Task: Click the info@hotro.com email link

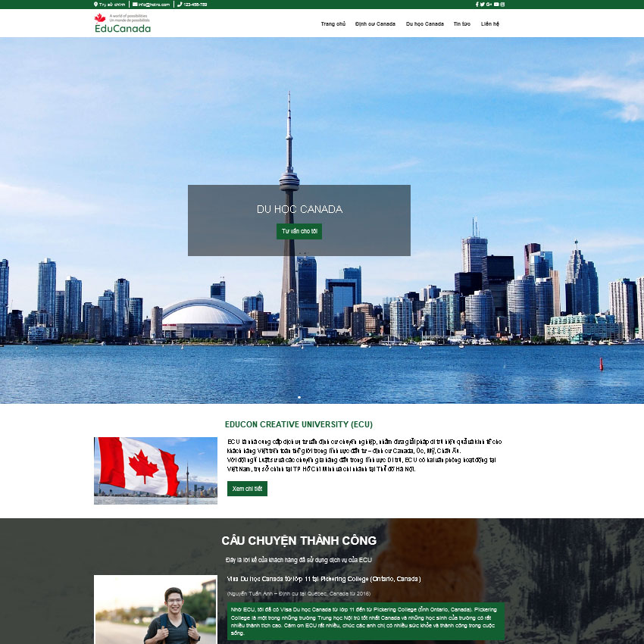Action: 154,5
